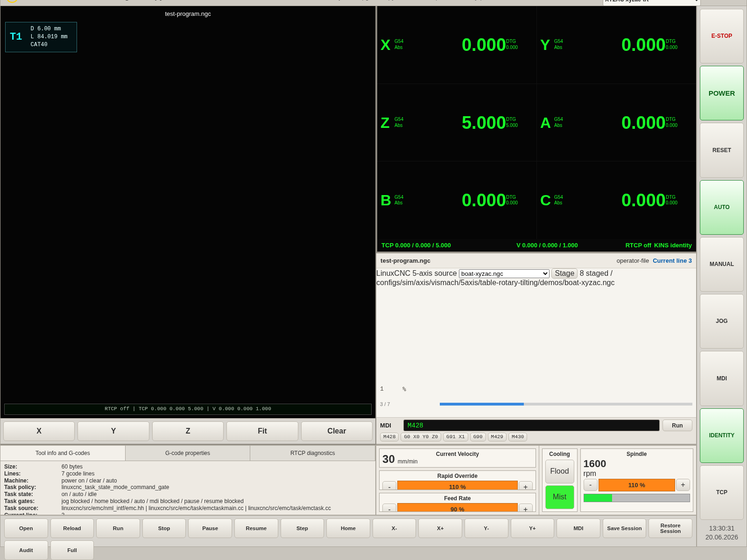Set preview to Z view
This screenshot has height=560, width=747.
(188, 431)
